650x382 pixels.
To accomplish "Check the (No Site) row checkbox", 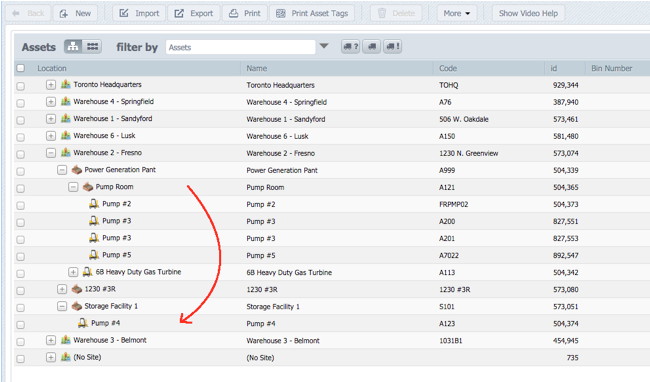I will [x=20, y=358].
